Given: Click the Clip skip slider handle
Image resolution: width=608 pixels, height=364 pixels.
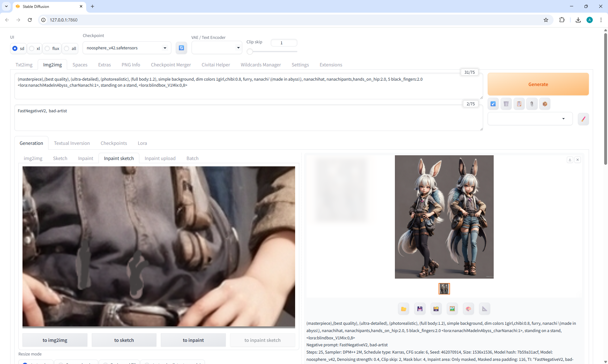Looking at the screenshot, I should pos(250,52).
